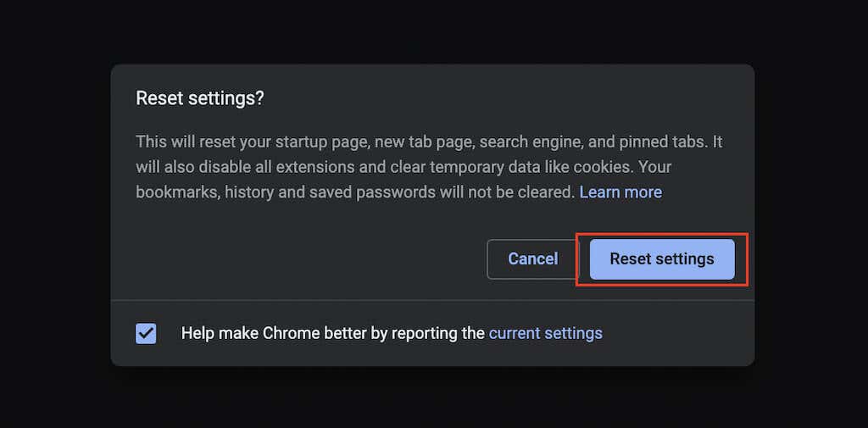
Task: Follow the blue Learn more hyperlink
Action: pyautogui.click(x=620, y=192)
